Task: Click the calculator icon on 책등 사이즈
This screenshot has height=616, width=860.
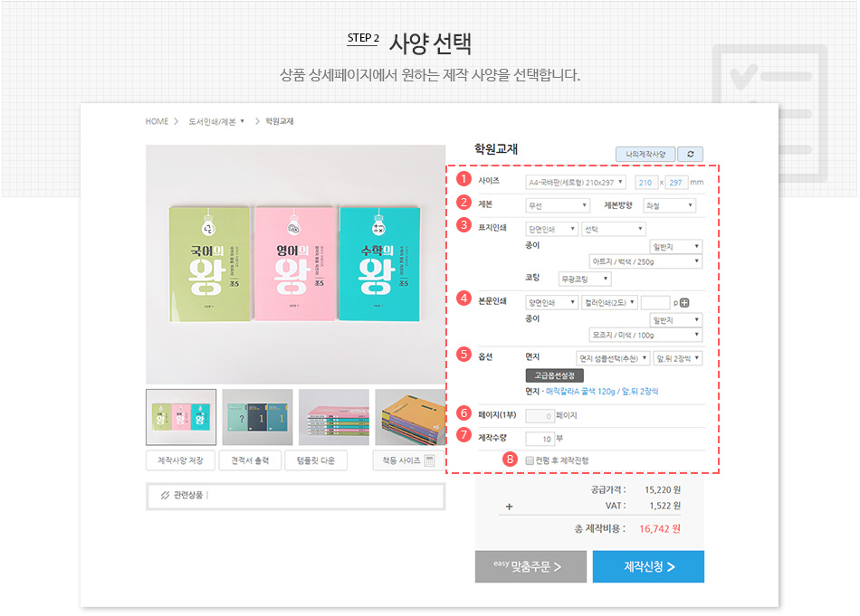Action: point(429,460)
